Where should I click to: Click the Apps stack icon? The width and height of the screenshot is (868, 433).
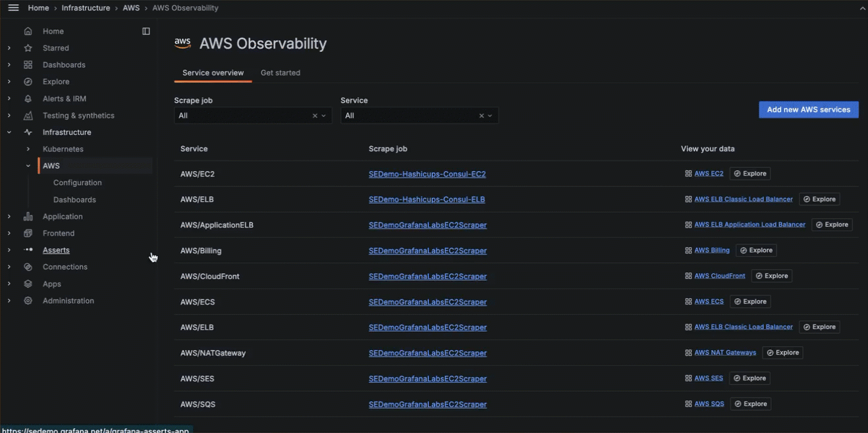[28, 284]
